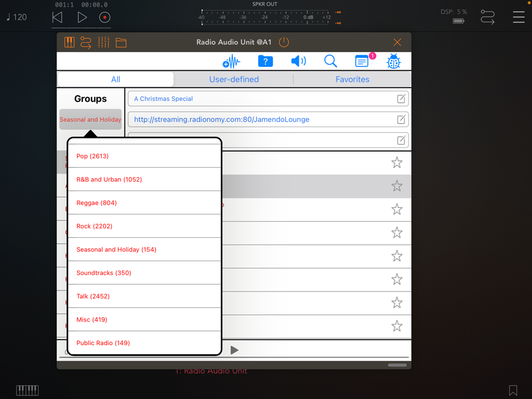Toggle the record button in the transport
Screen dimensions: 532x399
pos(105,17)
